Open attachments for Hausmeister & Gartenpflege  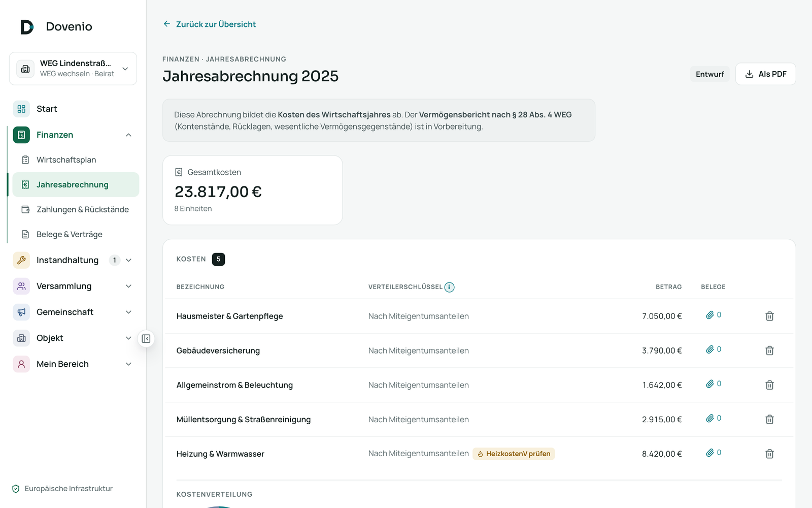pyautogui.click(x=714, y=315)
